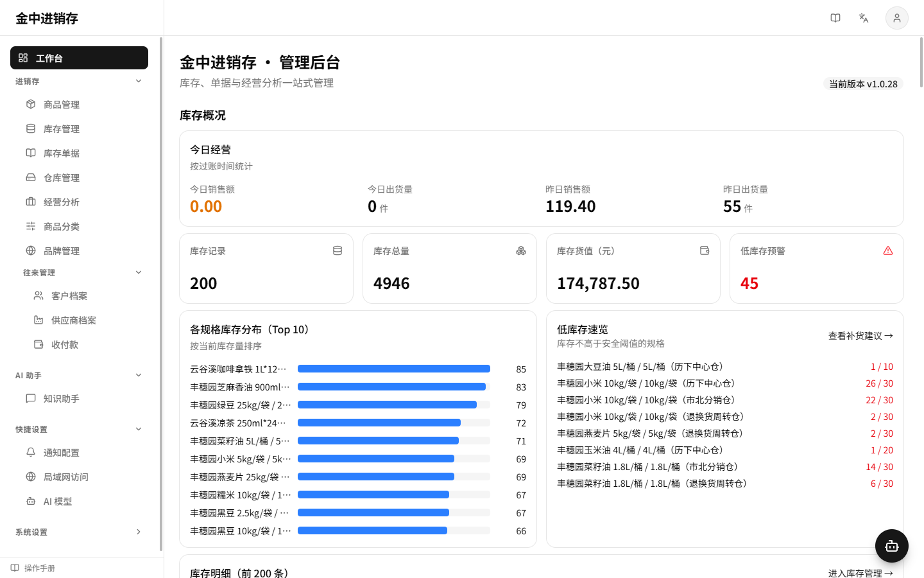Click the 品牌管理 globe icon
Image resolution: width=924 pixels, height=578 pixels.
click(31, 250)
